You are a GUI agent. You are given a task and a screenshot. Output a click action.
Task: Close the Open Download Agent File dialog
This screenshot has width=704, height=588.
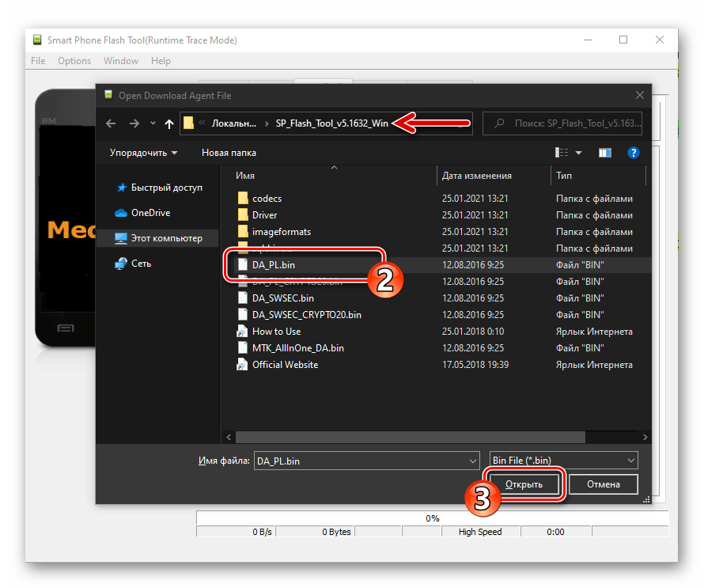pos(640,95)
